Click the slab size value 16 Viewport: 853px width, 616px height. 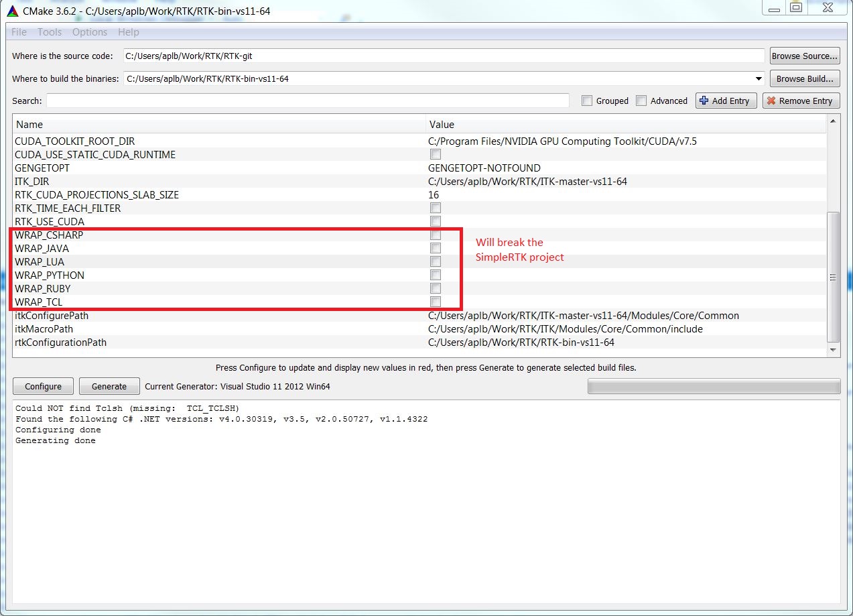(x=434, y=194)
